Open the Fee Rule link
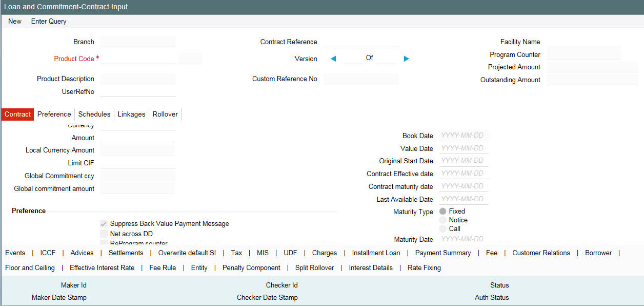644x306 pixels. pyautogui.click(x=163, y=267)
